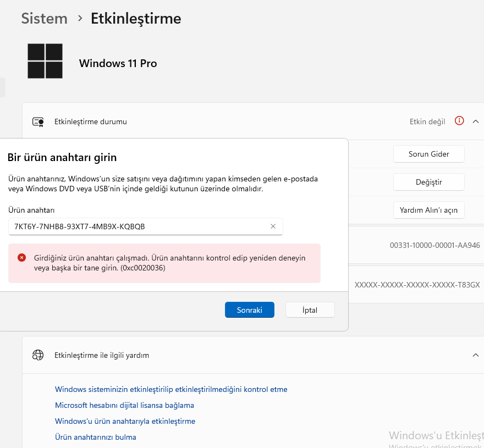Open Microsoft hesabını dijital lisansa bağlama link
The image size is (484, 448).
[x=124, y=406]
